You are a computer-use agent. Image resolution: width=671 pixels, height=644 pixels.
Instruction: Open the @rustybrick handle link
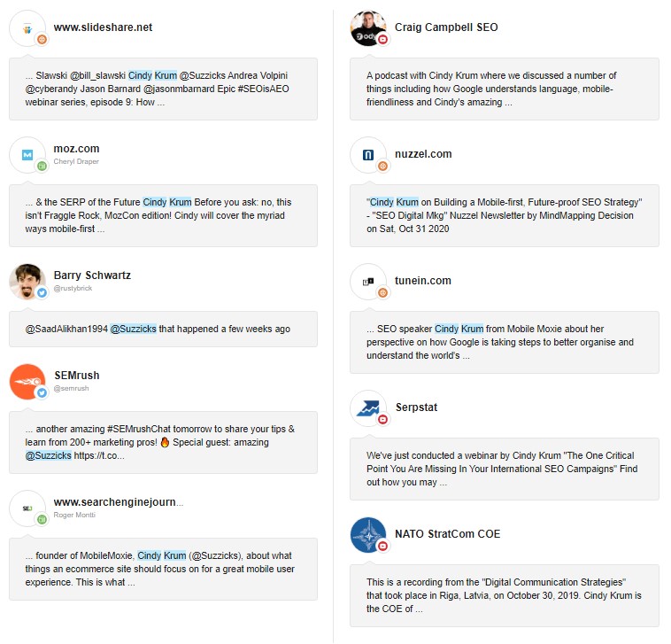(73, 288)
